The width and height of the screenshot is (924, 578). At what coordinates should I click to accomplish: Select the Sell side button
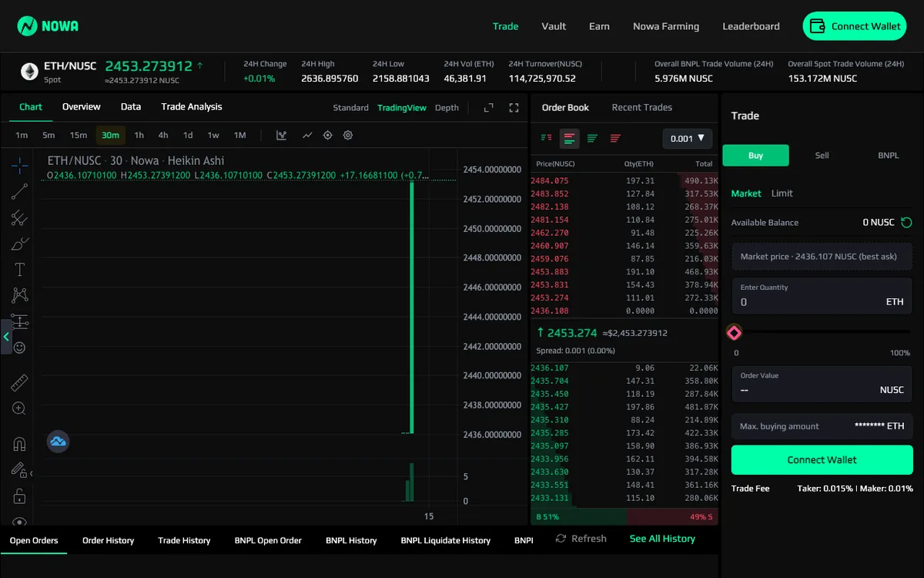(x=822, y=156)
